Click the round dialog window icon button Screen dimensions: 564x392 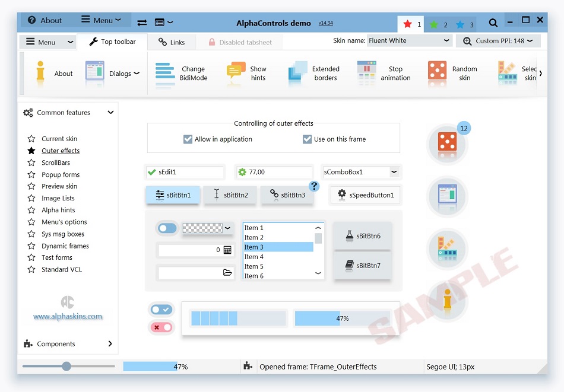coord(447,196)
